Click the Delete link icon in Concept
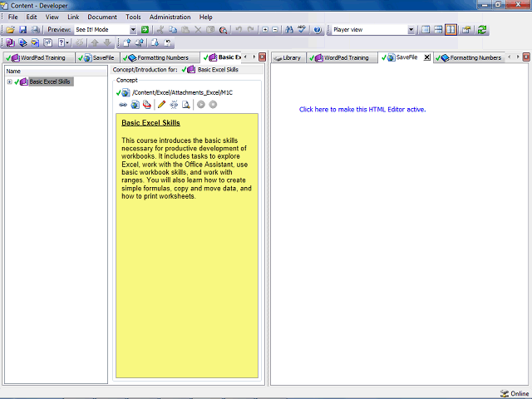532x399 pixels. (147, 105)
